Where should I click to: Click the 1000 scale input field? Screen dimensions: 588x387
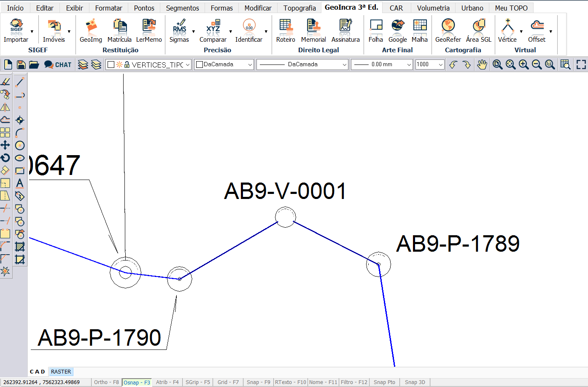[426, 64]
